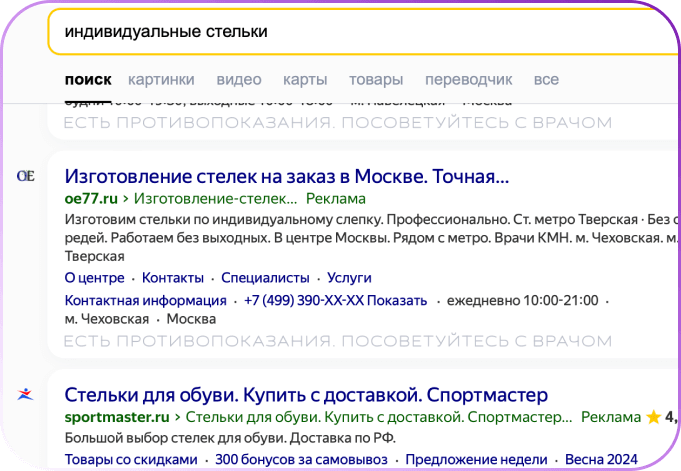Click the ежедневно 10:00-21:00 working hours
Viewport: 681px width, 471px height.
pyautogui.click(x=522, y=300)
